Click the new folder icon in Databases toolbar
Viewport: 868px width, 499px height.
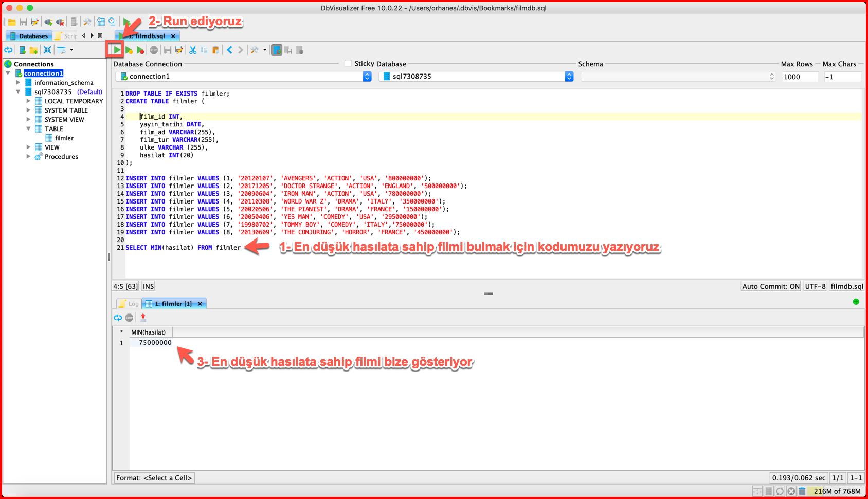pos(33,50)
